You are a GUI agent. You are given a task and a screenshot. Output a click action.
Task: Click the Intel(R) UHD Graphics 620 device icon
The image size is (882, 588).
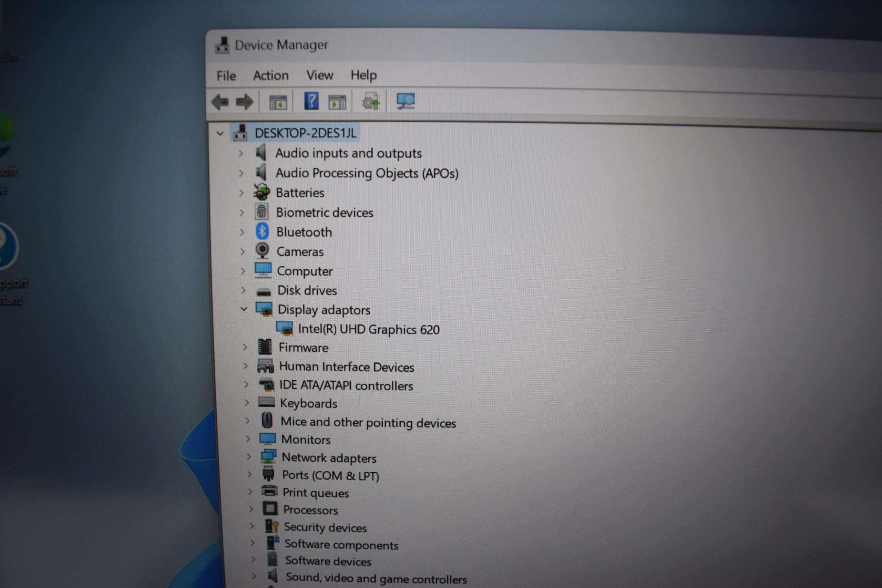[285, 329]
